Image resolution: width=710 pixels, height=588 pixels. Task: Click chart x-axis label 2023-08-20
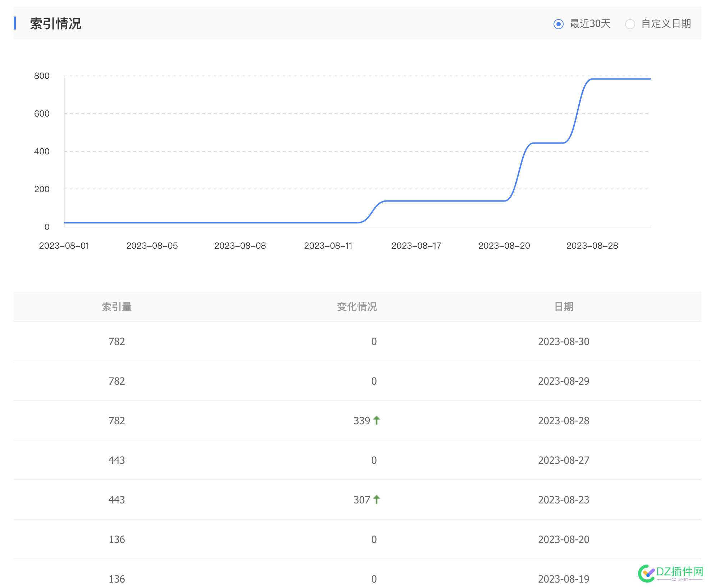click(x=504, y=246)
